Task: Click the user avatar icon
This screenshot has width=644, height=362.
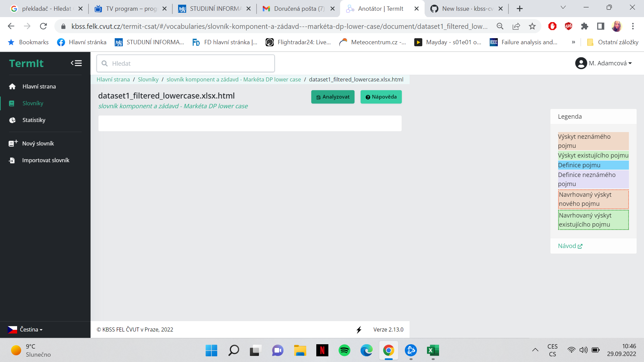Action: 581,63
